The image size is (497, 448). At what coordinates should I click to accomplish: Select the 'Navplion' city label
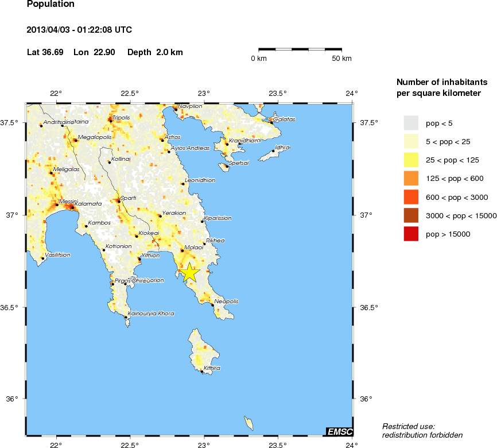coord(190,106)
